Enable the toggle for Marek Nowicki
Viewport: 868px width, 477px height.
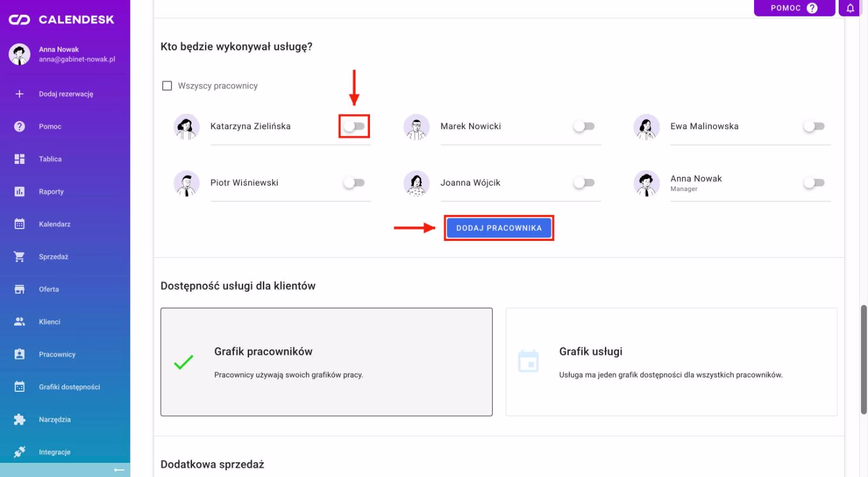[x=584, y=126]
